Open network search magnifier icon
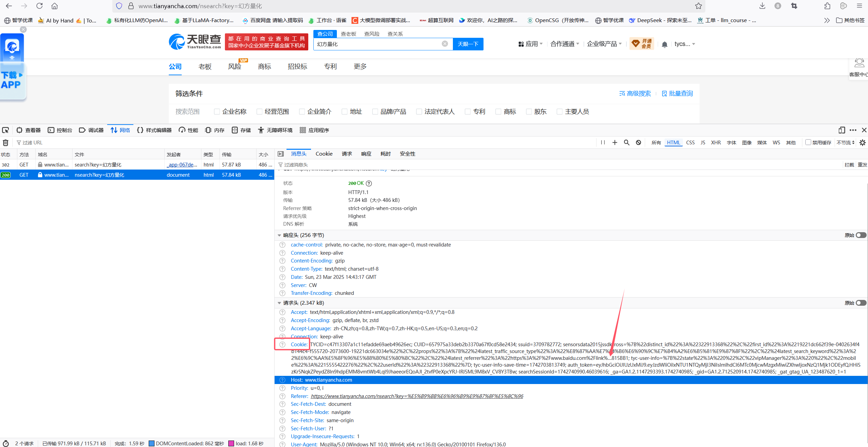Viewport: 868px width, 447px height. tap(626, 143)
